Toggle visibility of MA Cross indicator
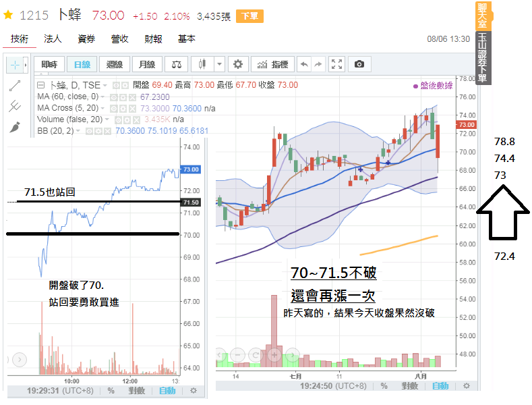Viewport: 532px width, 405px height. coord(114,109)
